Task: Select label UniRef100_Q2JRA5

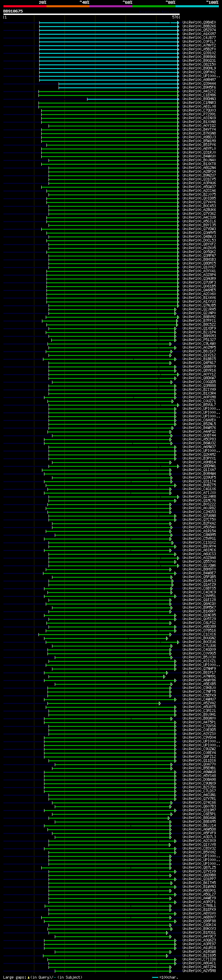Action: pyautogui.click(x=199, y=309)
